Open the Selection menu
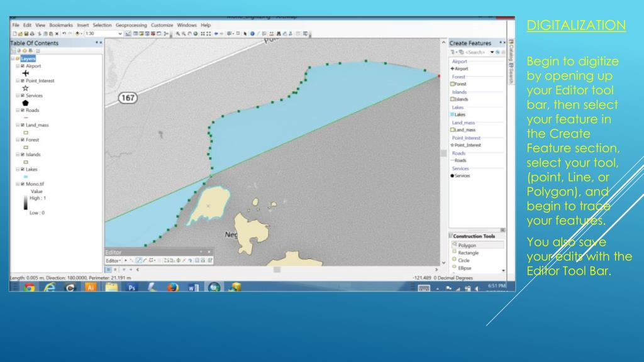Screen dimensions: 644x362 point(102,25)
